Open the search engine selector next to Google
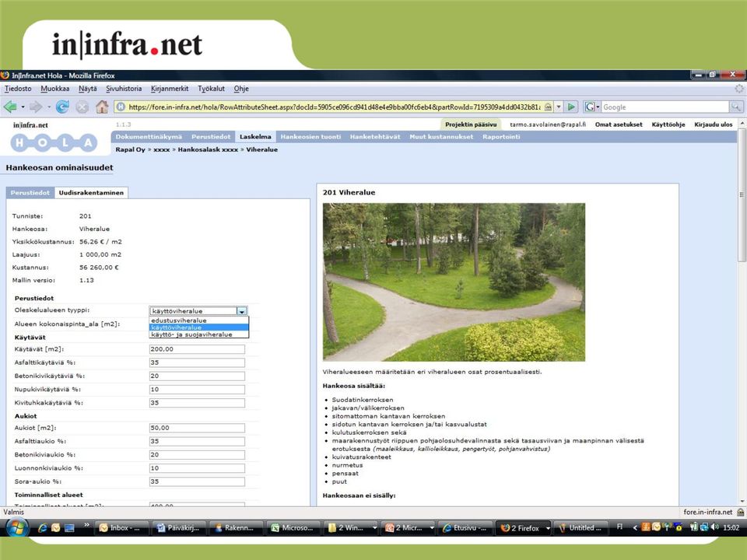The image size is (747, 560). coord(591,107)
